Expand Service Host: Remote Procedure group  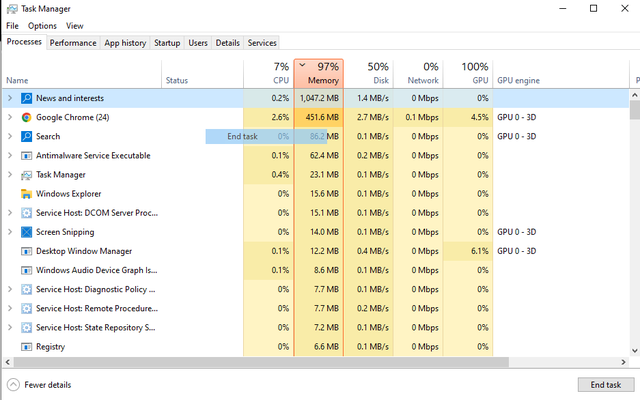tap(10, 308)
